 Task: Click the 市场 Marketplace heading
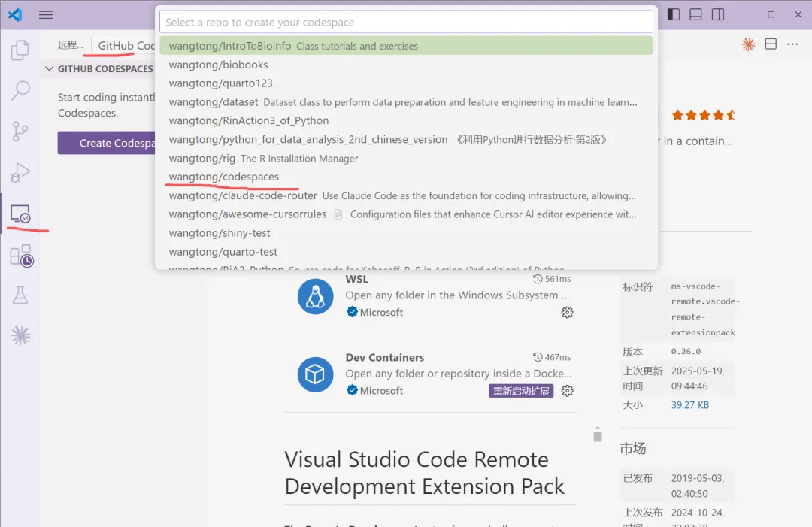633,448
